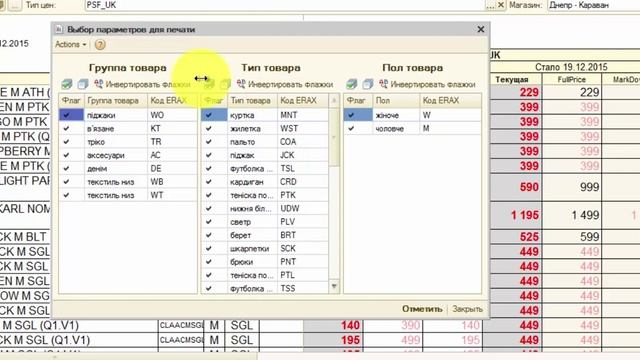Toggle flag for піджаки row
The image size is (640, 360).
pyautogui.click(x=67, y=115)
